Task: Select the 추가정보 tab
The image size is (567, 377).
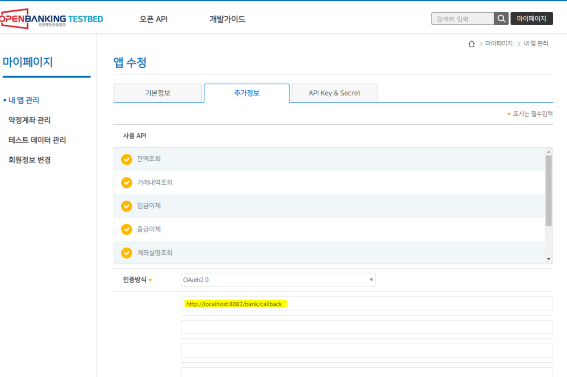Action: tap(247, 93)
